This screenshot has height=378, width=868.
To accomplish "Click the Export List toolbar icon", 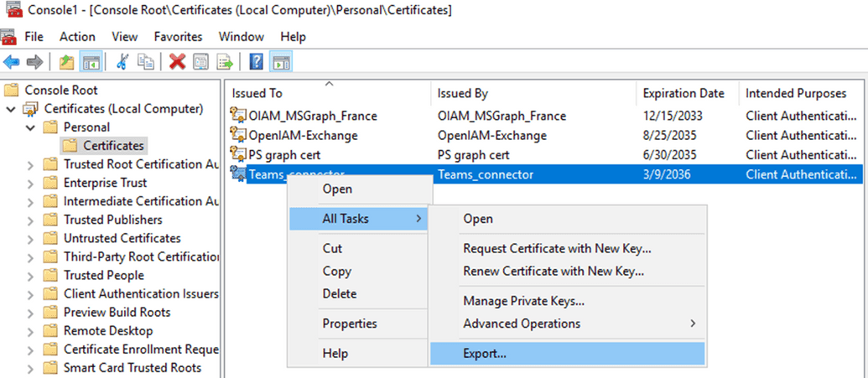I will click(x=225, y=62).
